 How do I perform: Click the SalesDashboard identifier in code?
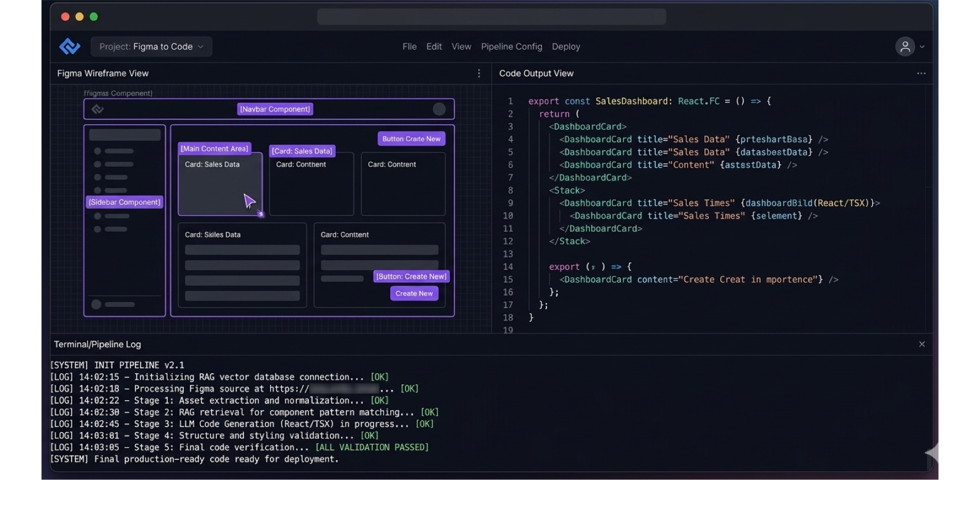(x=631, y=101)
